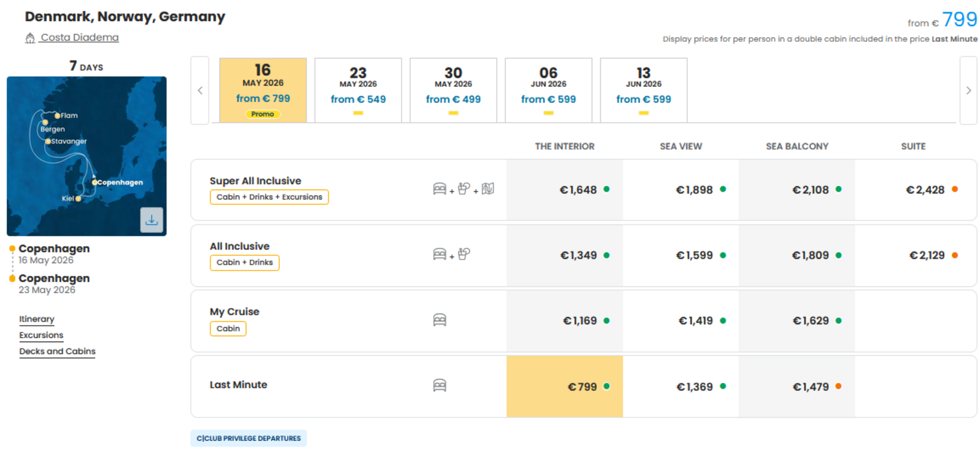Viewport: 980px width, 451px height.
Task: Click SEA BALCONY column header
Action: click(797, 147)
